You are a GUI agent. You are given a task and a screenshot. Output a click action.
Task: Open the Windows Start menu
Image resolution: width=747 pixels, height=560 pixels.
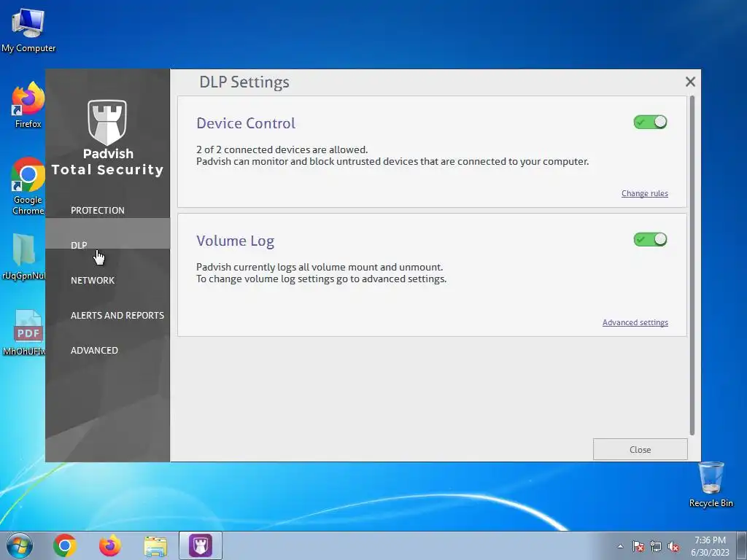(x=20, y=545)
